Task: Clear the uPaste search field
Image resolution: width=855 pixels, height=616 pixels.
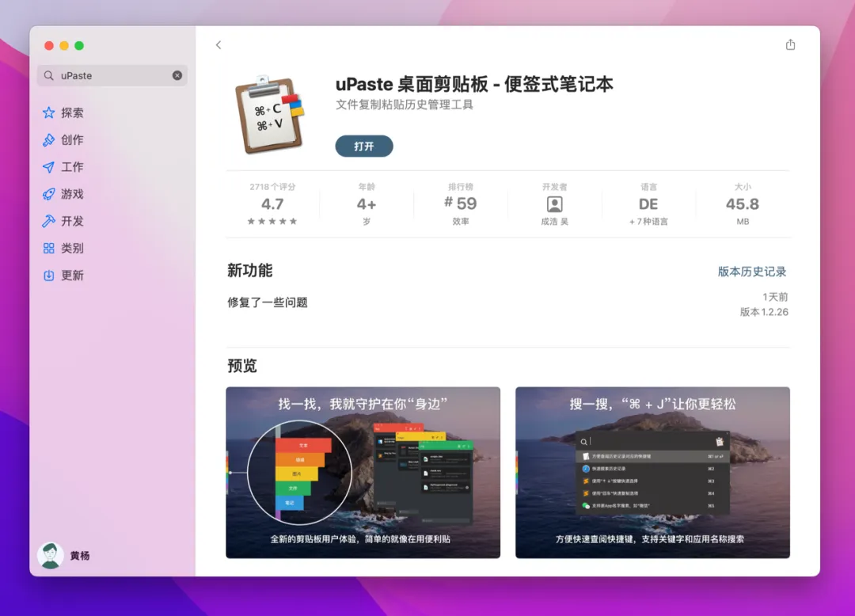Action: (x=177, y=75)
